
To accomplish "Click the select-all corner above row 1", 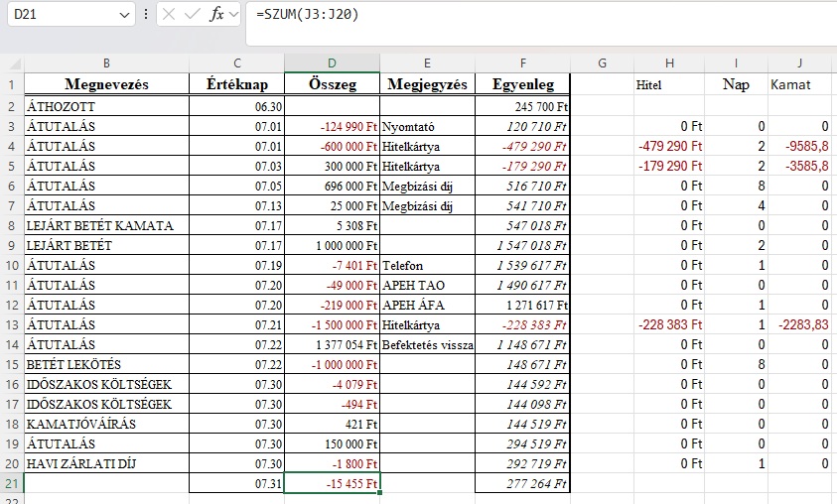I will (12, 63).
